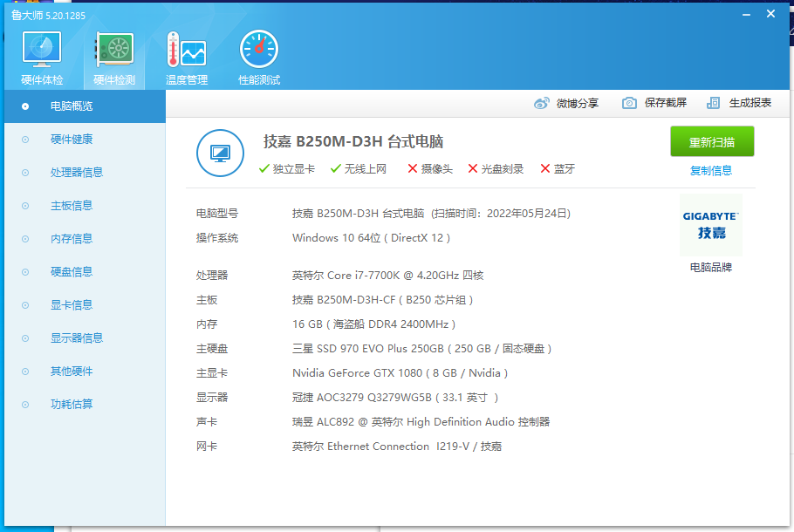794x532 pixels.
Task: Click the 无线上网 feature indicator
Action: tap(359, 169)
